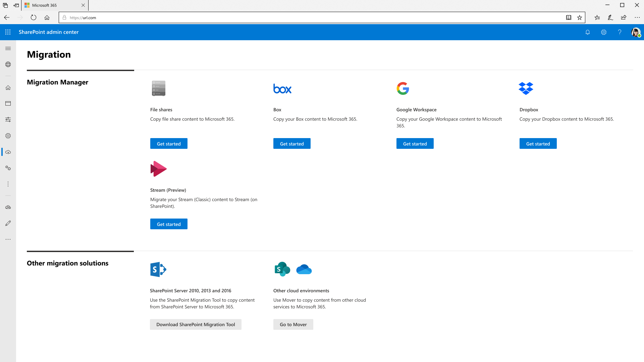This screenshot has height=362, width=644.
Task: Click the File shares card title
Action: [x=161, y=110]
